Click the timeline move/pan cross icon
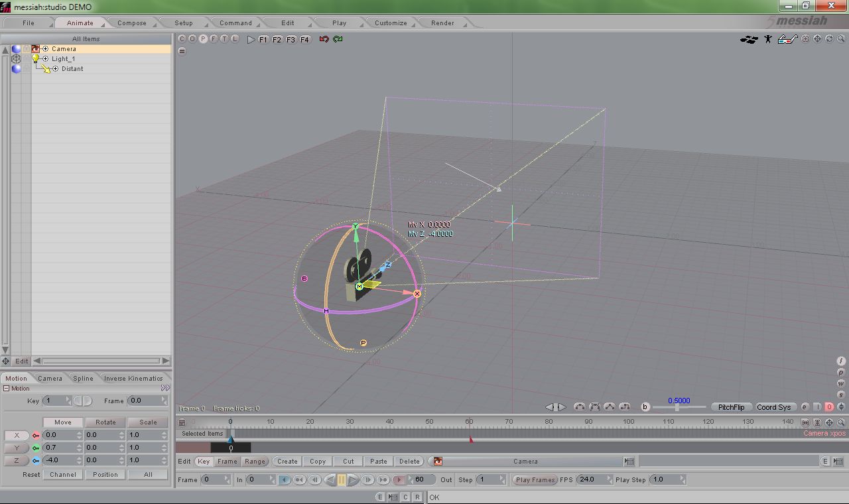This screenshot has height=504, width=849. tap(829, 422)
